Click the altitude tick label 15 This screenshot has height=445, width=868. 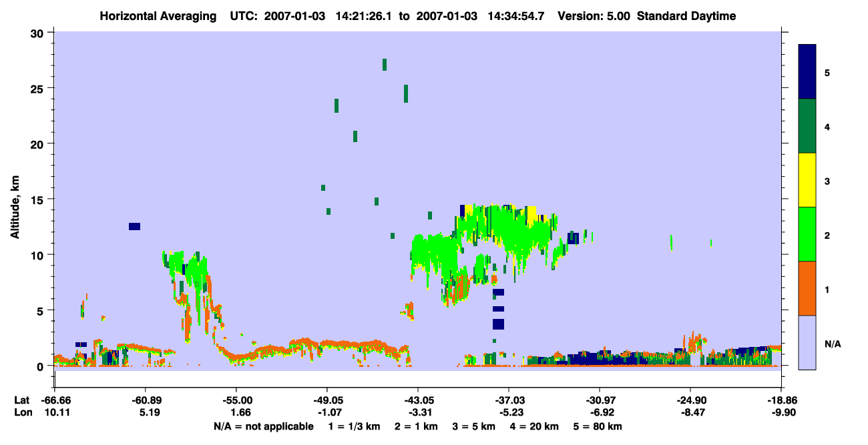[x=39, y=199]
